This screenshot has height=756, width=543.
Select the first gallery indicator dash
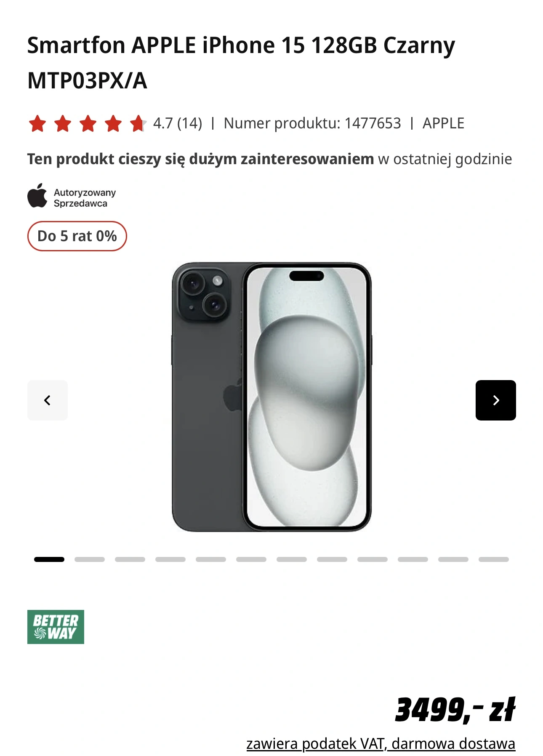pos(49,559)
